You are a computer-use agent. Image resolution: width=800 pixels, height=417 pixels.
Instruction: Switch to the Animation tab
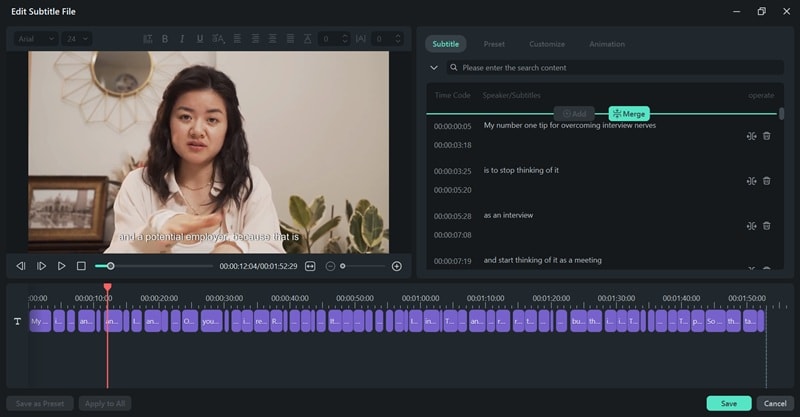point(607,44)
